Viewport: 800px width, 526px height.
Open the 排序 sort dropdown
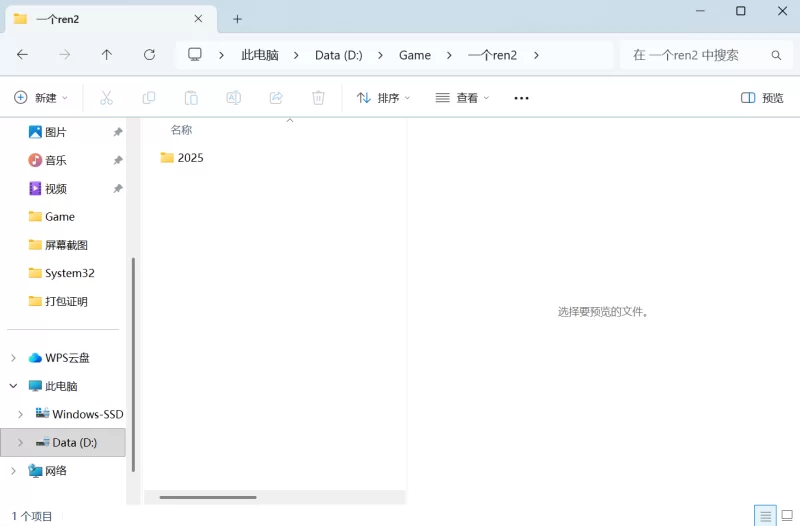click(x=383, y=98)
